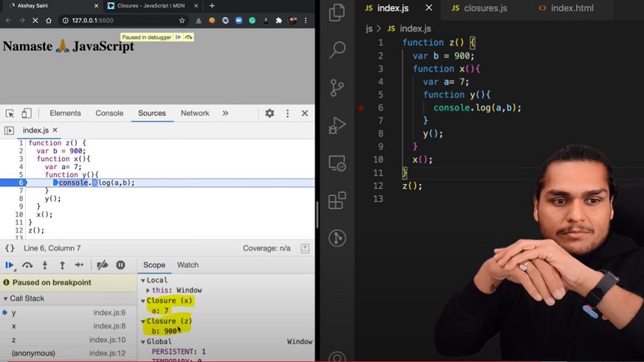Image resolution: width=644 pixels, height=362 pixels.
Task: Collapse the Closure (x) scope
Action: (x=143, y=301)
